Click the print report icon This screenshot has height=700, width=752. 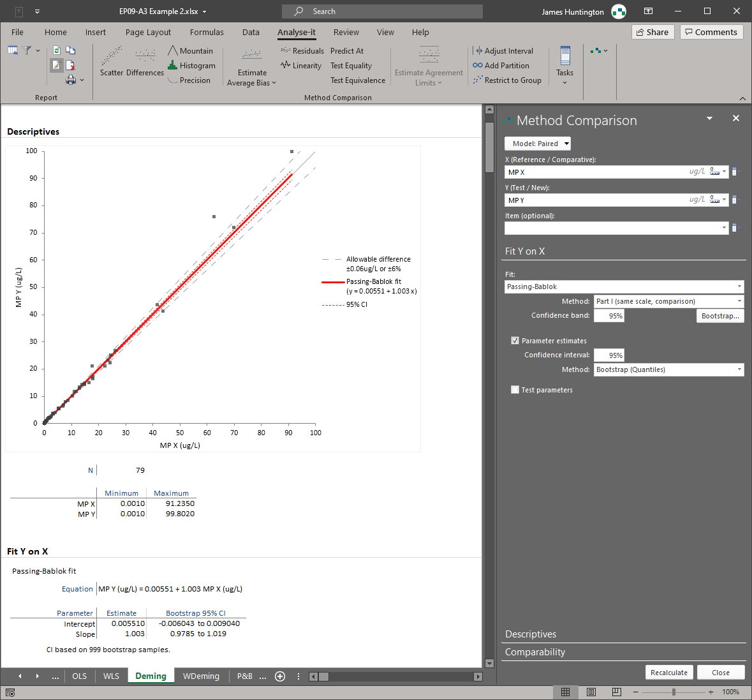[71, 80]
